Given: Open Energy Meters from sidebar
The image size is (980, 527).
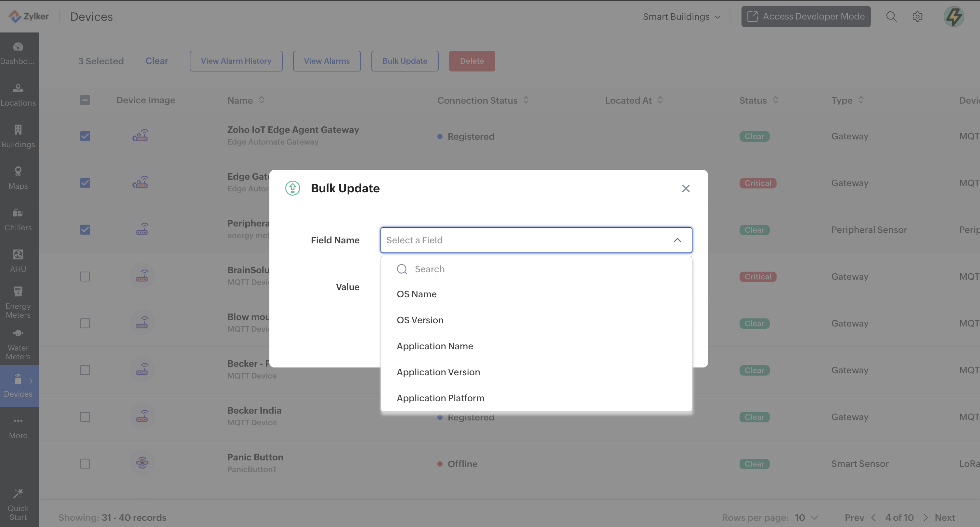Looking at the screenshot, I should point(18,302).
